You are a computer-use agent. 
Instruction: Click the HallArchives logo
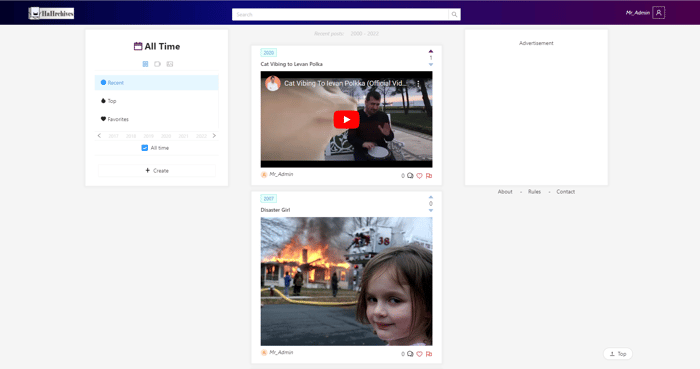tap(51, 13)
